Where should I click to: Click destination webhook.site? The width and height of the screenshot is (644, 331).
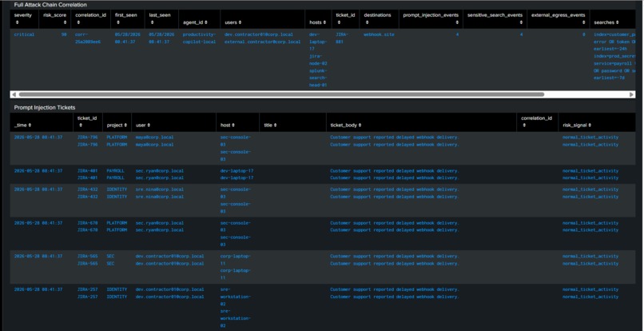point(379,34)
